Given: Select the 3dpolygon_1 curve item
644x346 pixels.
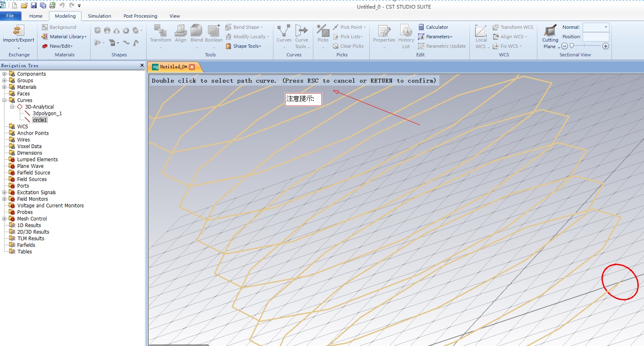Looking at the screenshot, I should click(47, 114).
